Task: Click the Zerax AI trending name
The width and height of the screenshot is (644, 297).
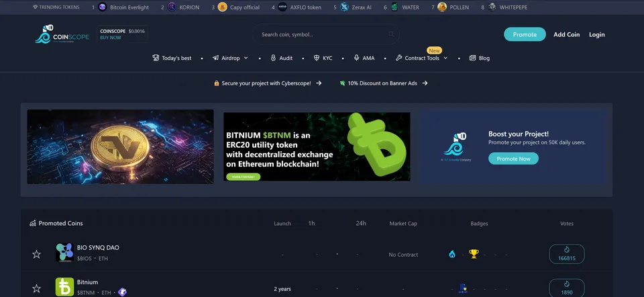Action: [362, 7]
